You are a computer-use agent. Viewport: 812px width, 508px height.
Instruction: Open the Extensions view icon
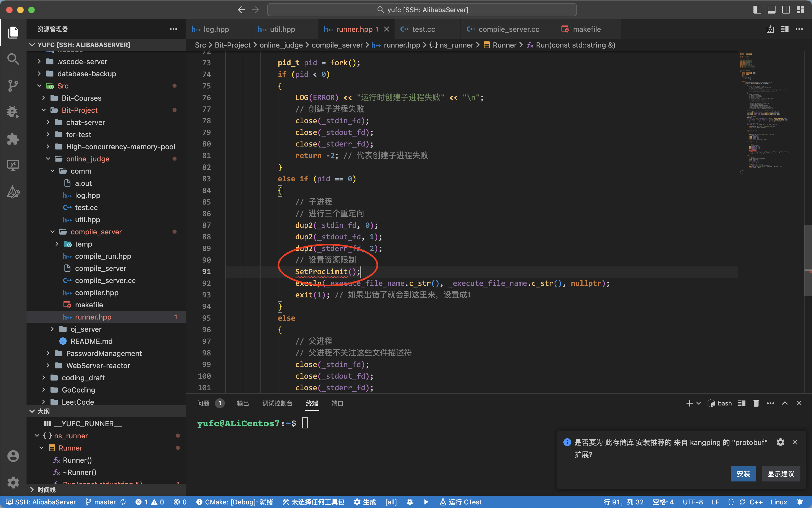pyautogui.click(x=13, y=139)
